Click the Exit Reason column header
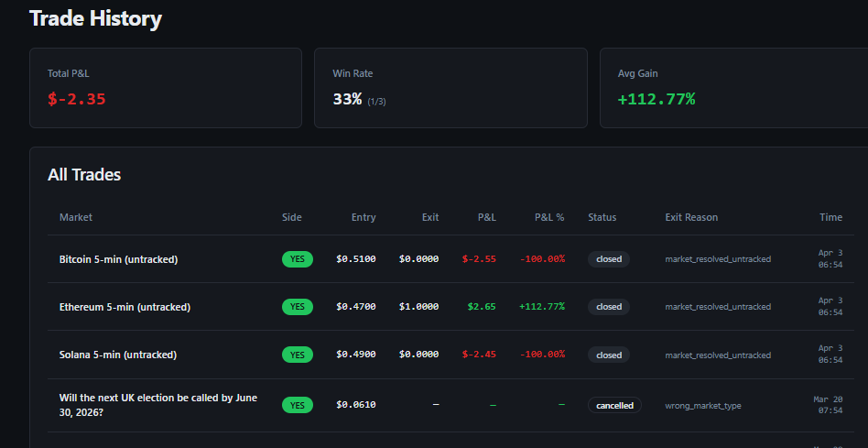Image resolution: width=868 pixels, height=448 pixels. point(691,217)
